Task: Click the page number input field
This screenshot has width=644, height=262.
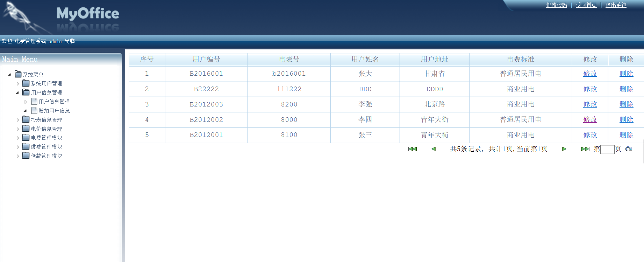Action: [607, 150]
